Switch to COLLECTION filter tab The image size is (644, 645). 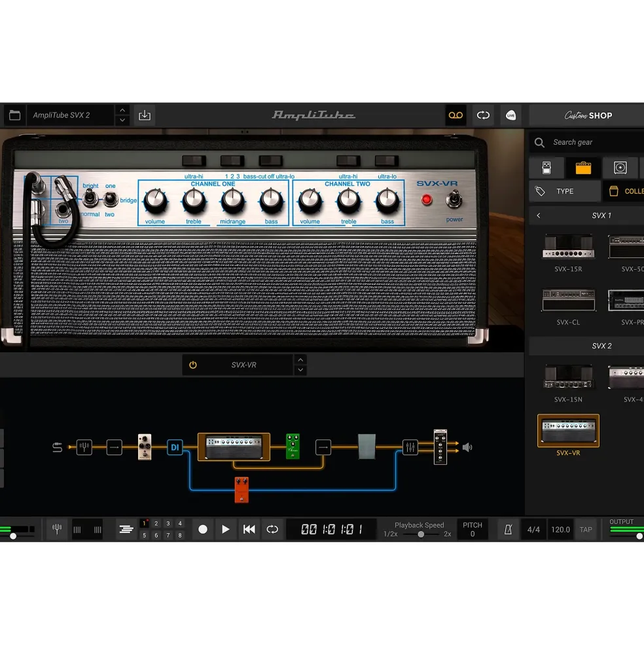tap(624, 191)
